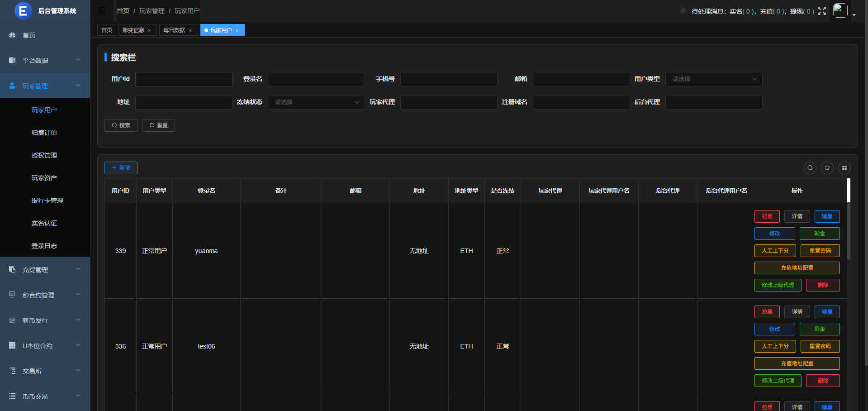This screenshot has height=411, width=868.
Task: Click the round refresh icon above table
Action: point(827,168)
